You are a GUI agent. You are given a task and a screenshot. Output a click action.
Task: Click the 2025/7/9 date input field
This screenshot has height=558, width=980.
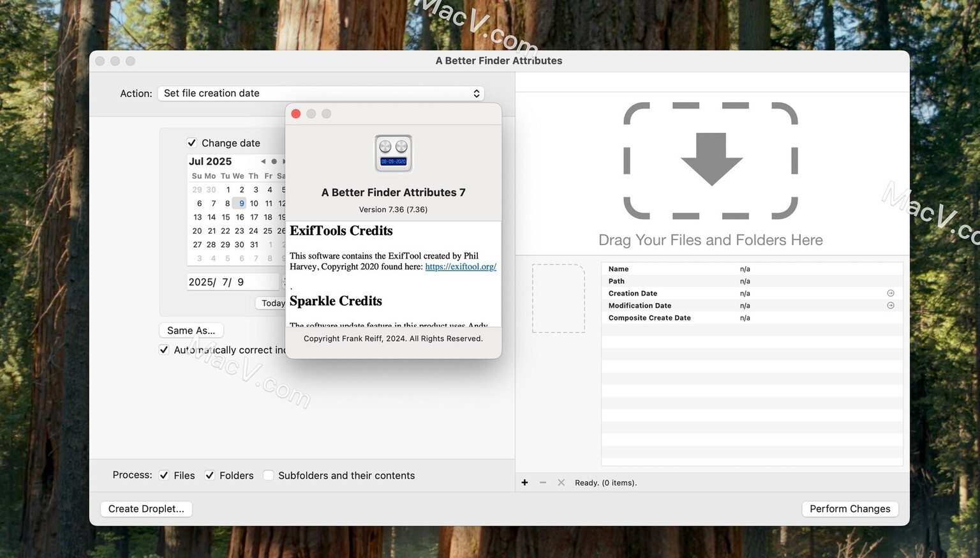233,282
